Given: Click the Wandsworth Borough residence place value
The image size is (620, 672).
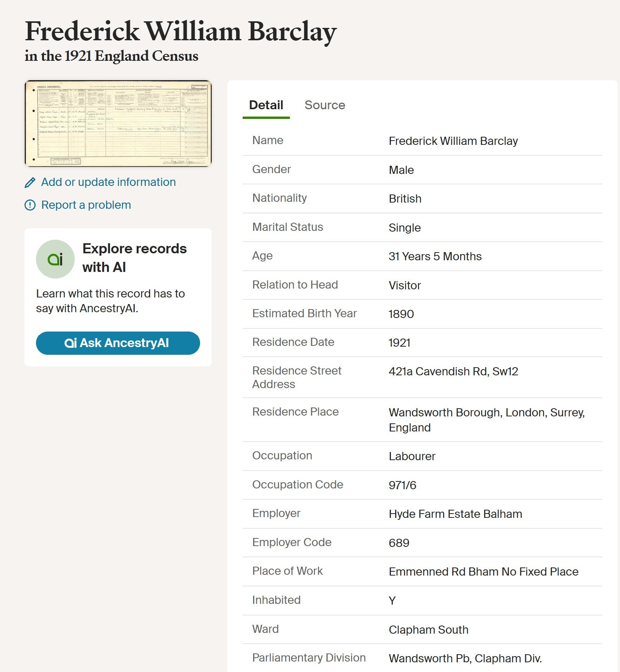Looking at the screenshot, I should point(486,412).
